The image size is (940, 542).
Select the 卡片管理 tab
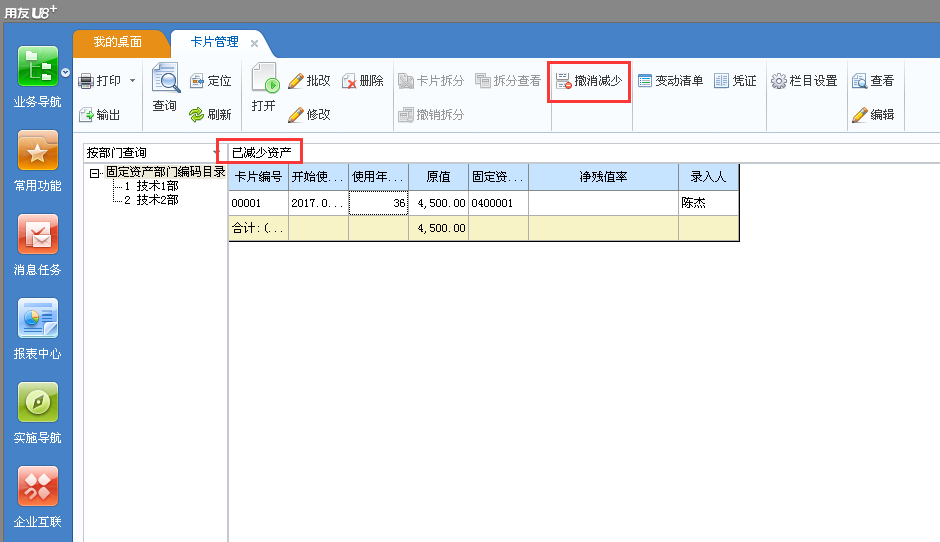click(x=214, y=42)
